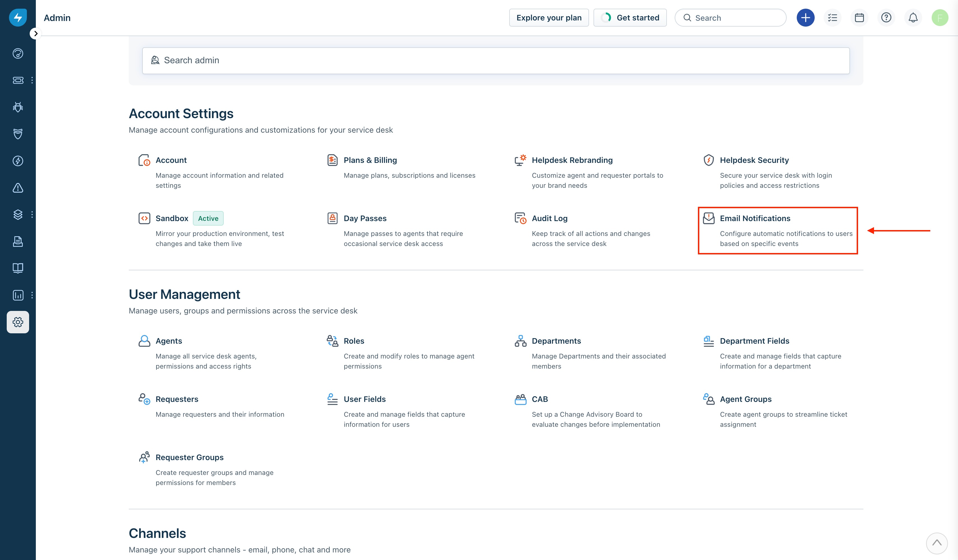The height and width of the screenshot is (560, 958).
Task: Click the Freshservice lightning logo
Action: click(18, 17)
